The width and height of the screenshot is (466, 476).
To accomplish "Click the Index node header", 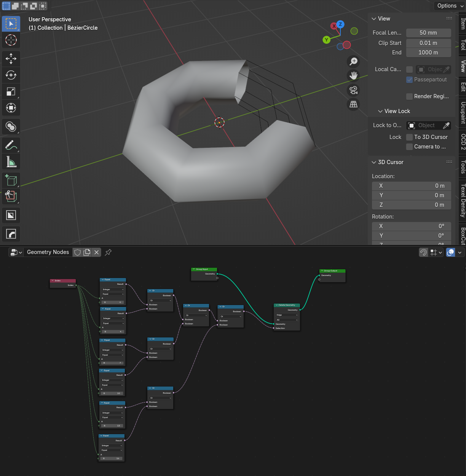I will click(63, 281).
